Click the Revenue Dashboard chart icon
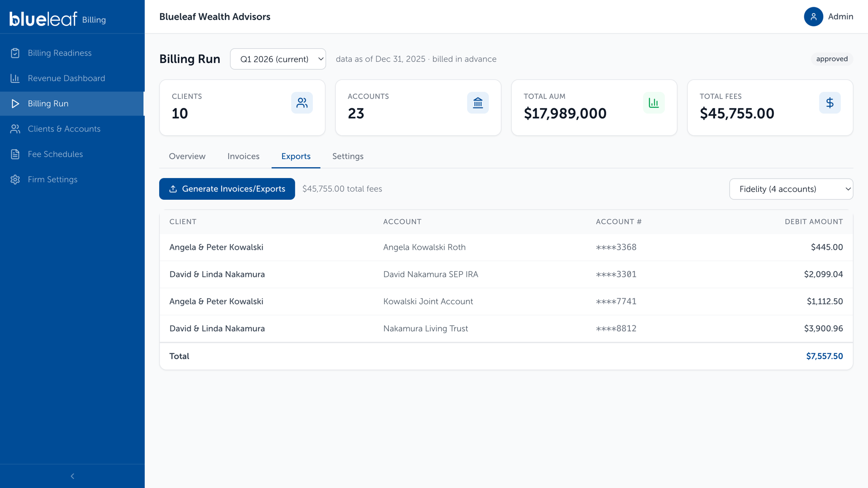 pyautogui.click(x=15, y=78)
